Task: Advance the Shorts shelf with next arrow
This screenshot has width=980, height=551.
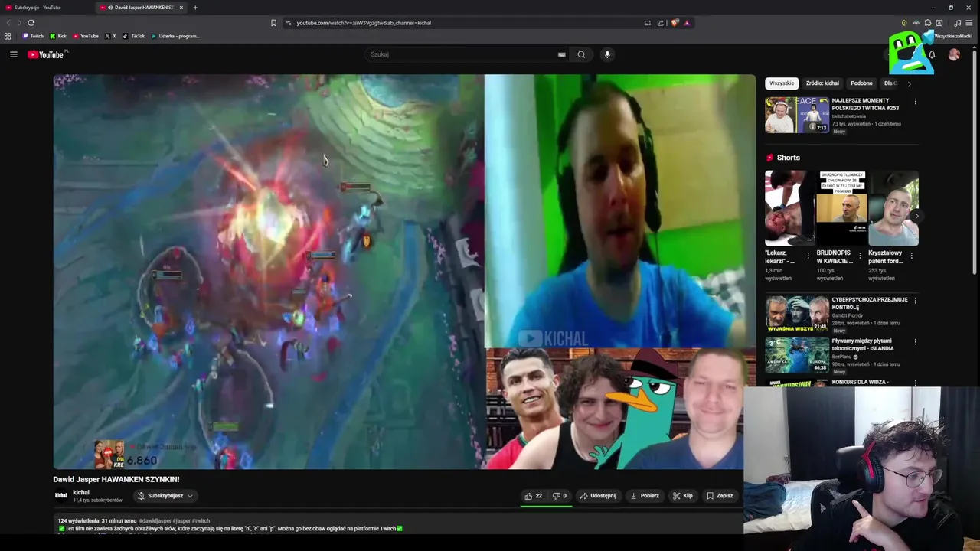Action: [x=916, y=216]
